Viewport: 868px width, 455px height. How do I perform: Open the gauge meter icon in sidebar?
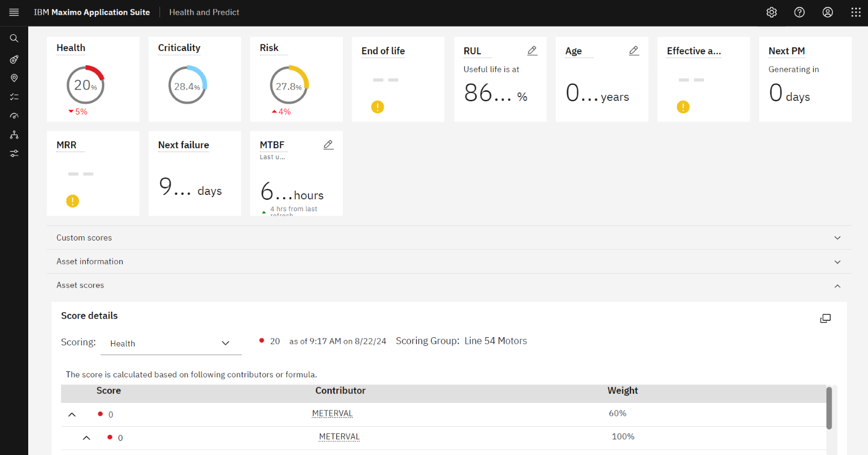click(x=14, y=116)
